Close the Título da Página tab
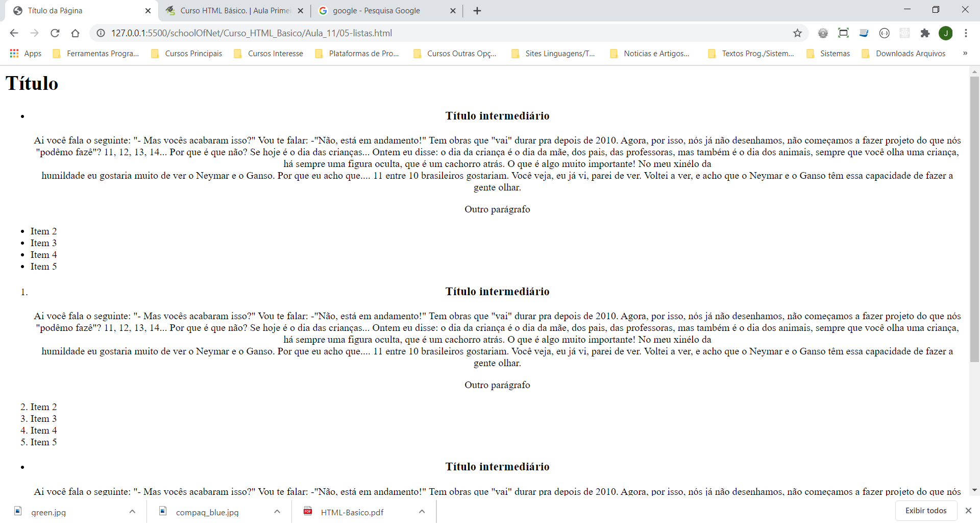This screenshot has width=980, height=526. click(x=148, y=11)
